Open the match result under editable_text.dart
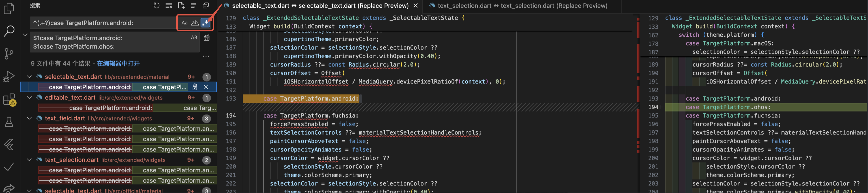The image size is (868, 193). (x=127, y=108)
